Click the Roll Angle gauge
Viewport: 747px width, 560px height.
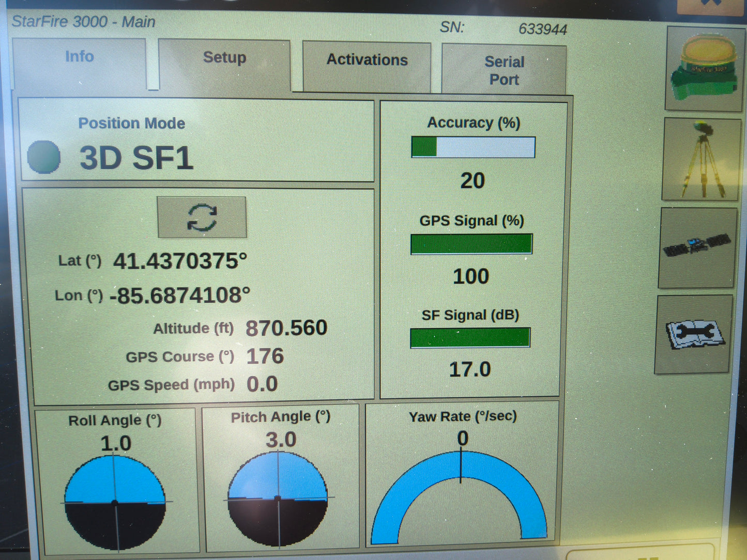pyautogui.click(x=115, y=502)
